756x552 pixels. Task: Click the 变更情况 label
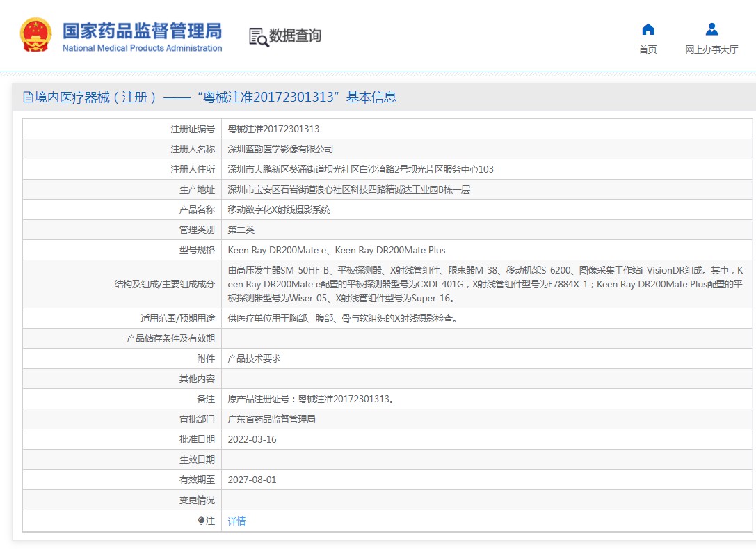coord(197,500)
